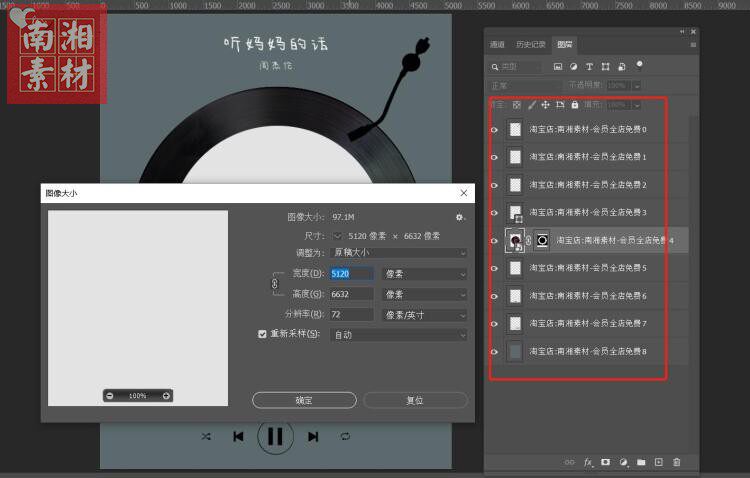Click the lock all padlock icon
750x478 pixels.
coord(575,105)
